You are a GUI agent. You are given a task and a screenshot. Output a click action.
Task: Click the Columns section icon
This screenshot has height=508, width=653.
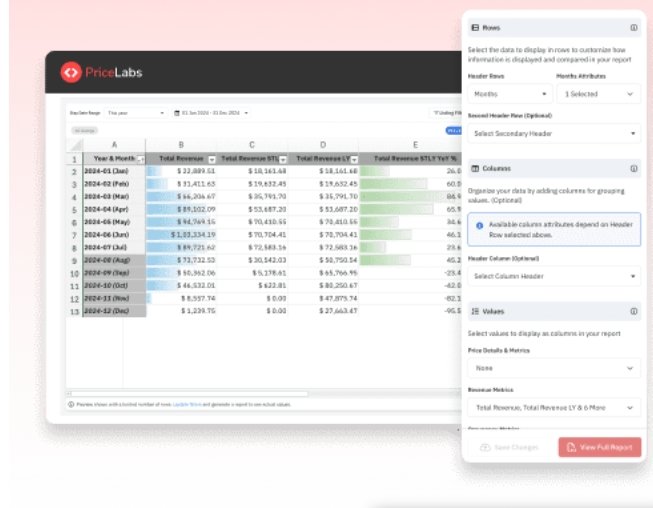click(475, 169)
